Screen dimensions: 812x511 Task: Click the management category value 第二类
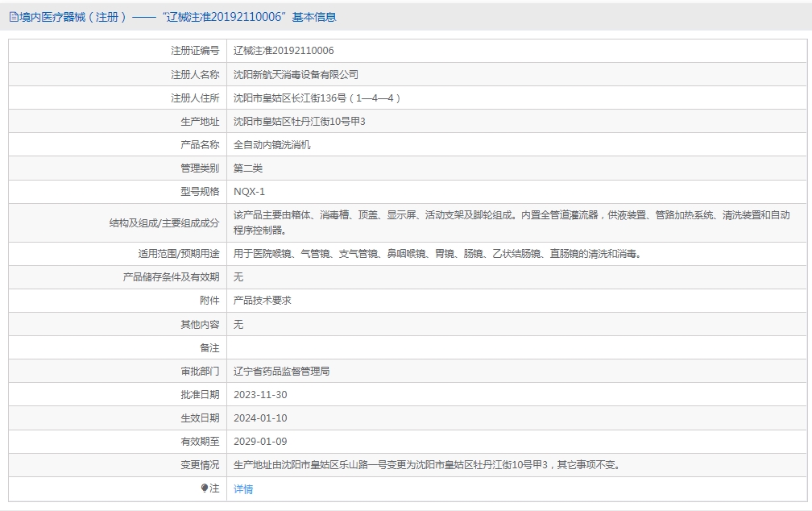248,168
